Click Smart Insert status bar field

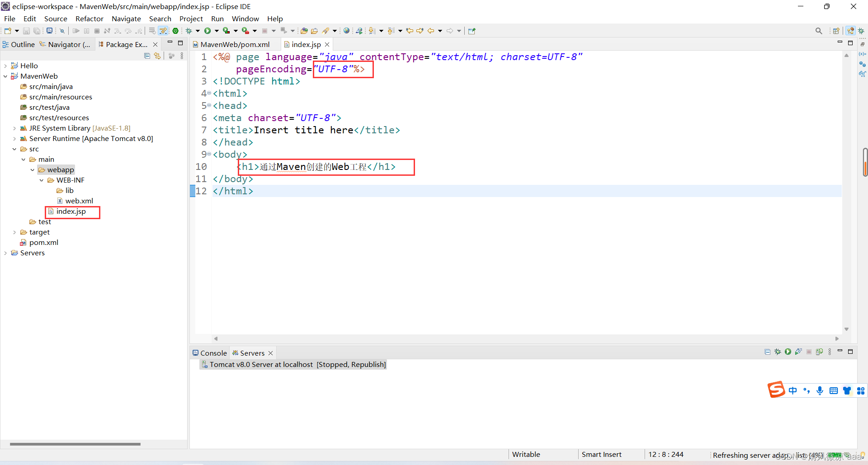pos(601,455)
